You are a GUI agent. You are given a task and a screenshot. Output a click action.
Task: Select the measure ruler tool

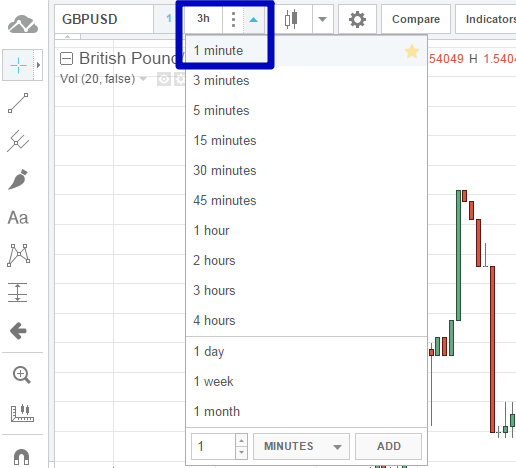coord(22,413)
